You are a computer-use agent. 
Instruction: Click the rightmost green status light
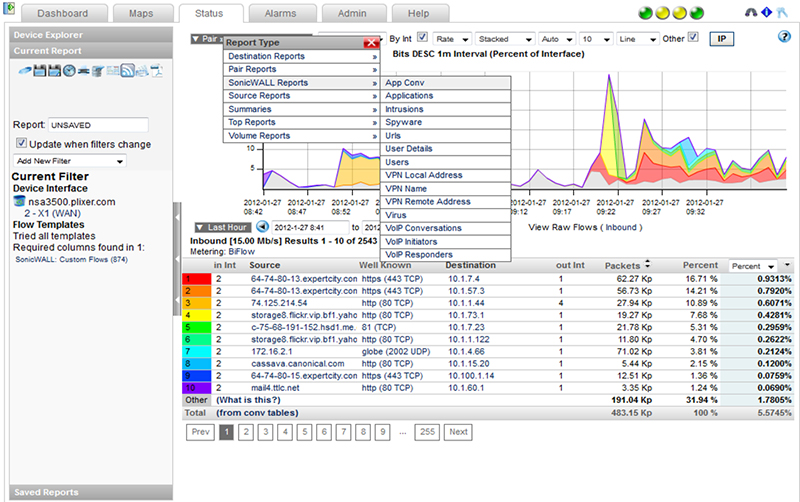pyautogui.click(x=696, y=13)
